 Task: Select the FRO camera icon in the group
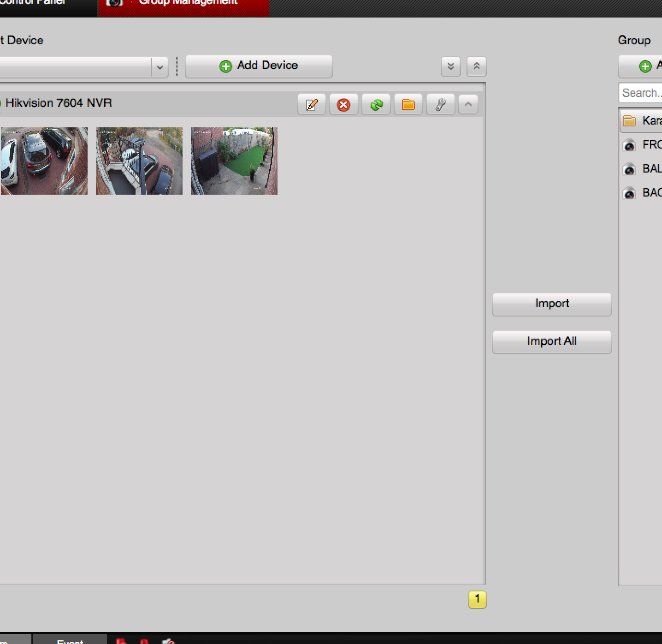pos(630,146)
